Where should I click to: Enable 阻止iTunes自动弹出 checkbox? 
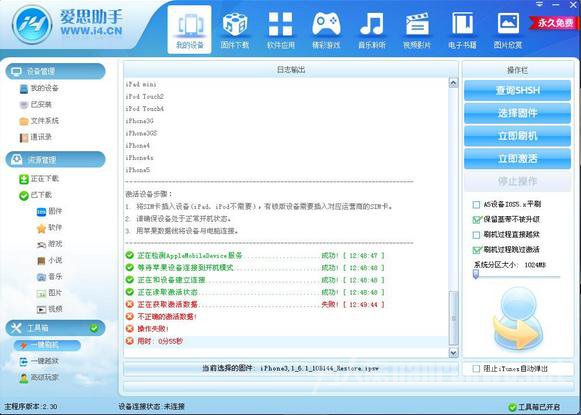pyautogui.click(x=477, y=369)
